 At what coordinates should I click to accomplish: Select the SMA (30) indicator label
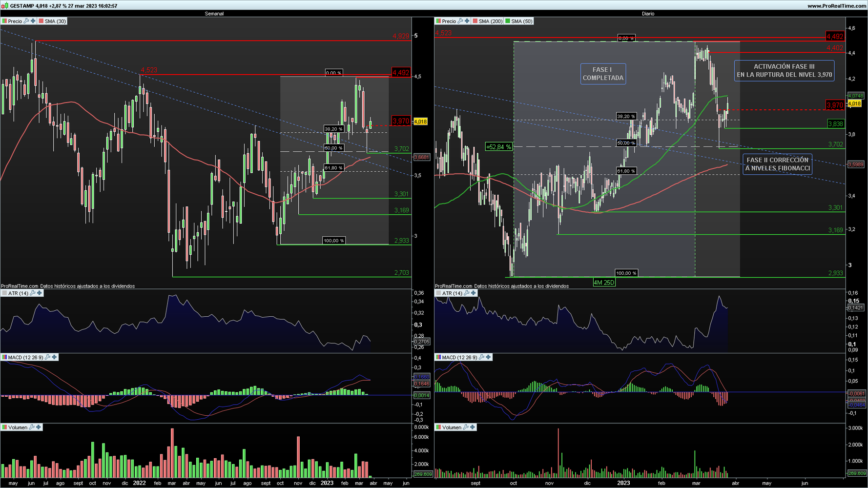(x=55, y=21)
